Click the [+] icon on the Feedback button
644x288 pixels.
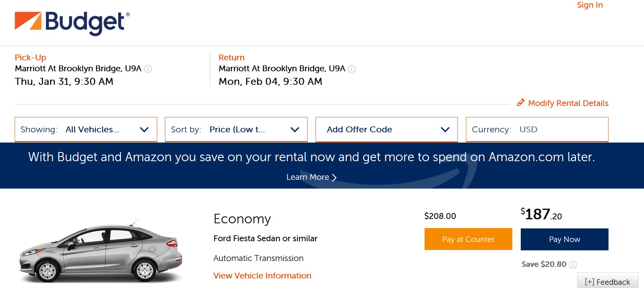point(590,281)
